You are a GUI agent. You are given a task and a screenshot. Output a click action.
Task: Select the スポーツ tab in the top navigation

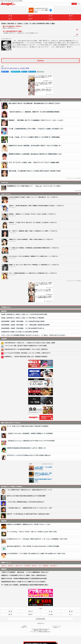tap(30, 16)
